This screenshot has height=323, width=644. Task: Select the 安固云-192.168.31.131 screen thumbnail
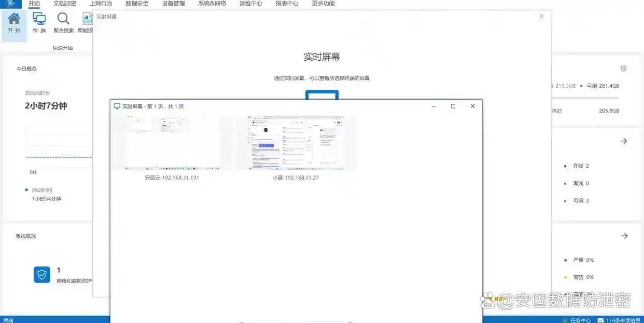(172, 143)
